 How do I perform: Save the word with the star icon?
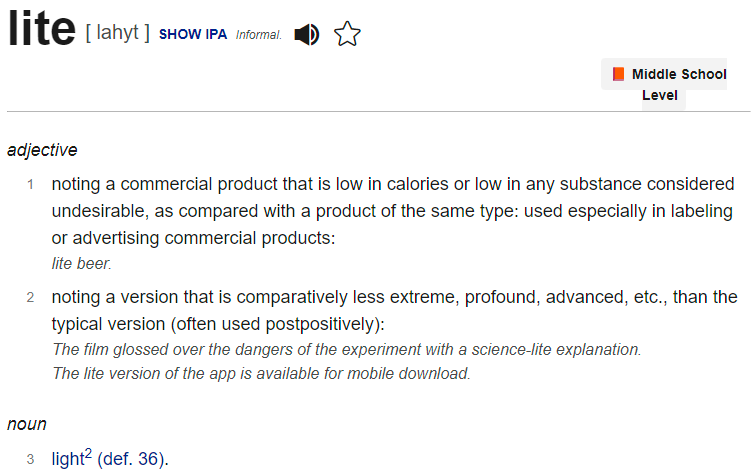coord(347,34)
